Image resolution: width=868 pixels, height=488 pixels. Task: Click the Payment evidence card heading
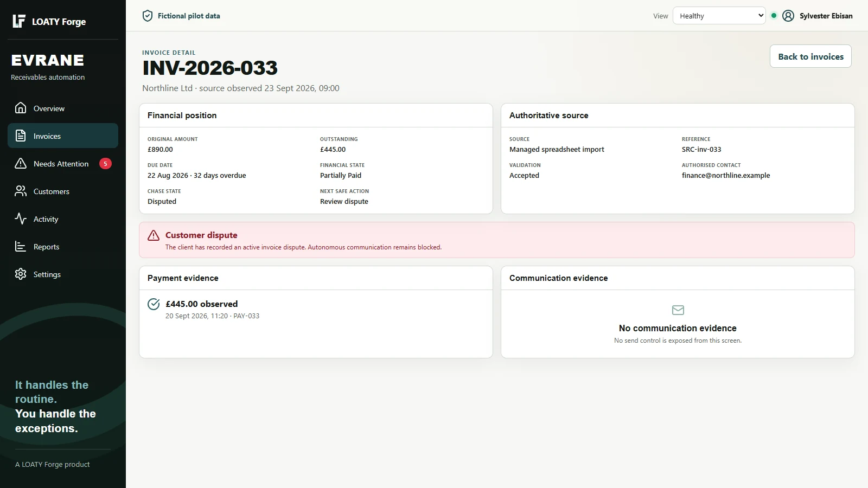tap(183, 278)
